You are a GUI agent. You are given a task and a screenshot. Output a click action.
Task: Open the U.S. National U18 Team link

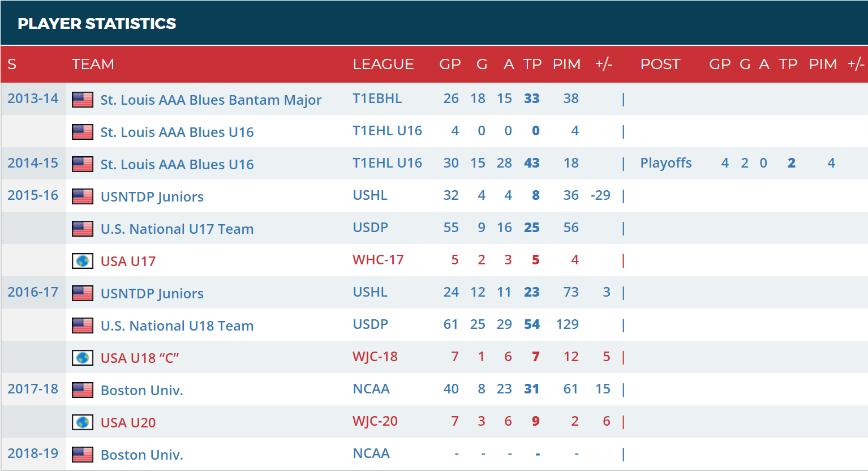click(x=177, y=326)
